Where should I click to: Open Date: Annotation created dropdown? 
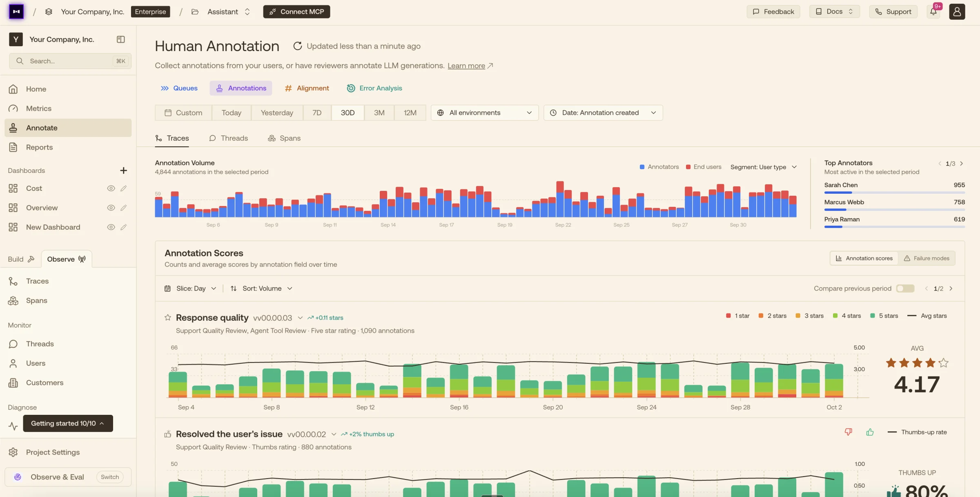click(603, 113)
